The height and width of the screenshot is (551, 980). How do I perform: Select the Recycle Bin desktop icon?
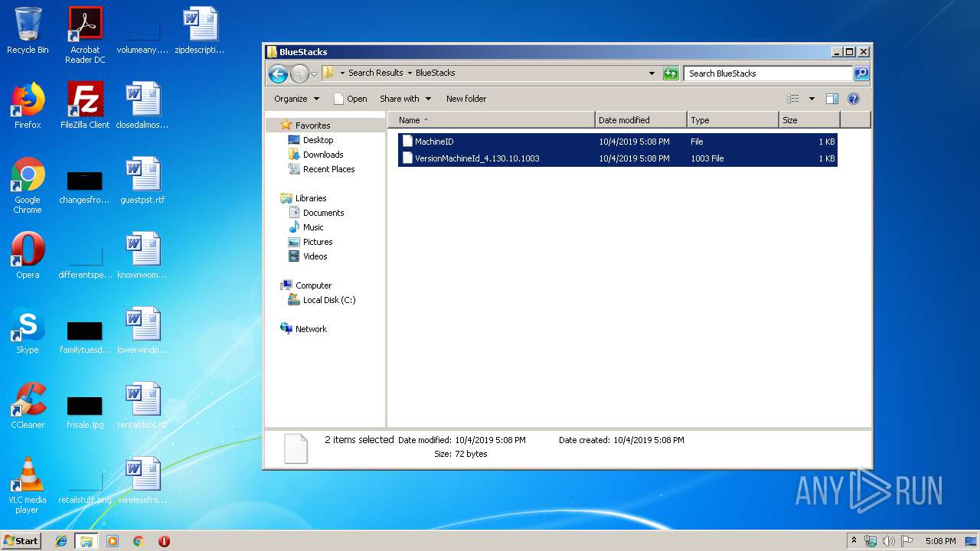tap(28, 31)
